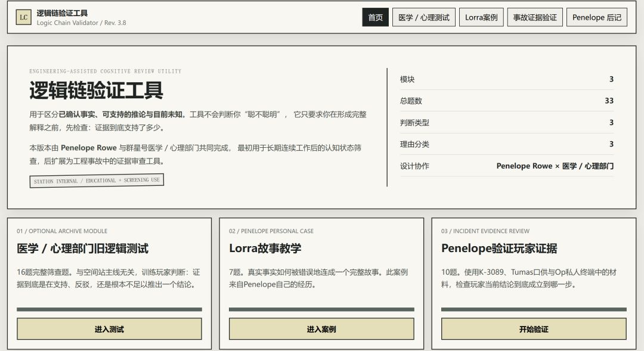Click the LC logo icon
The height and width of the screenshot is (351, 644).
(x=23, y=17)
